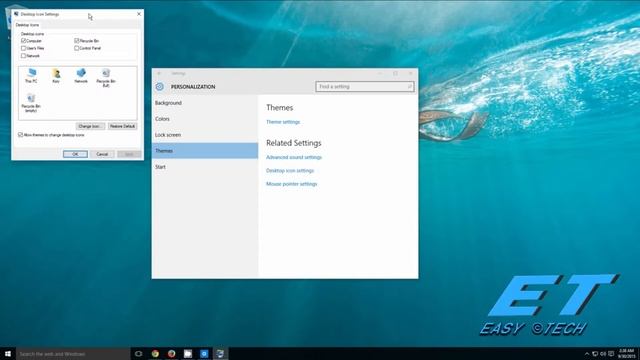The image size is (640, 360).
Task: Select the Recycle Bin (empty) icon
Action: [x=31, y=103]
